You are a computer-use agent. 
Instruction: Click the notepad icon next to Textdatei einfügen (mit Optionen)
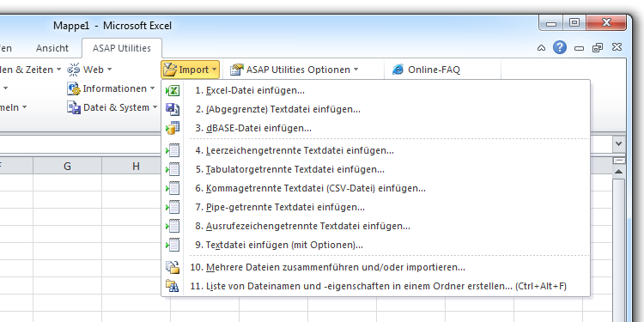(173, 246)
